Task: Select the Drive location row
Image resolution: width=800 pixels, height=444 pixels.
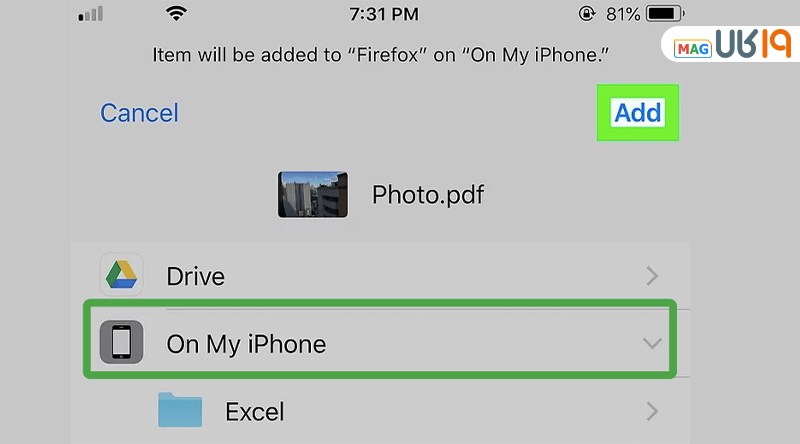Action: [380, 276]
